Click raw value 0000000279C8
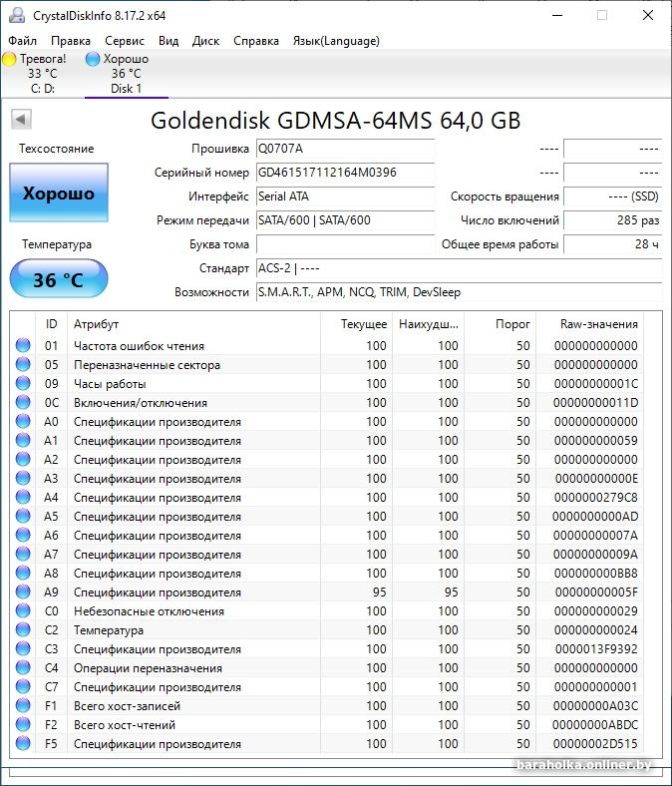Image resolution: width=672 pixels, height=786 pixels. coord(596,498)
